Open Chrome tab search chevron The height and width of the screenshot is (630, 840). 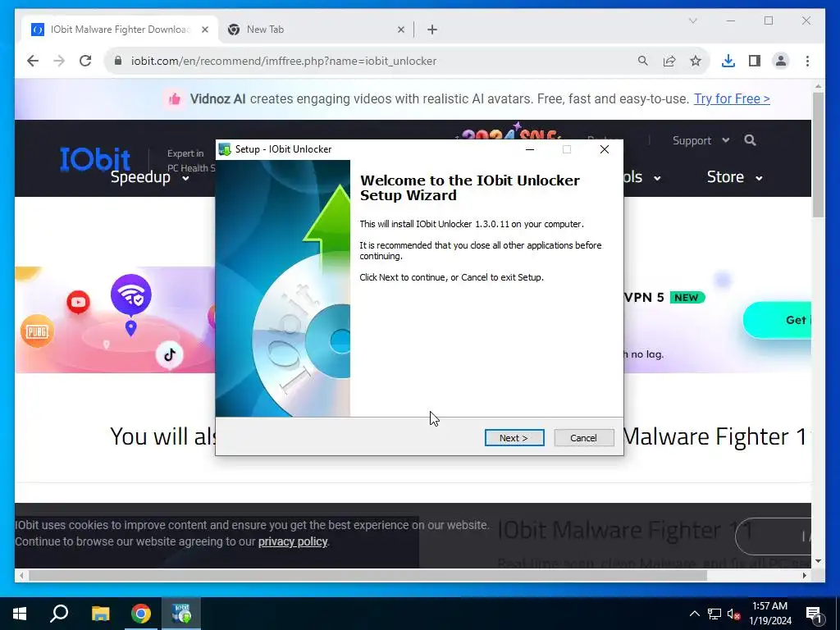(x=692, y=21)
